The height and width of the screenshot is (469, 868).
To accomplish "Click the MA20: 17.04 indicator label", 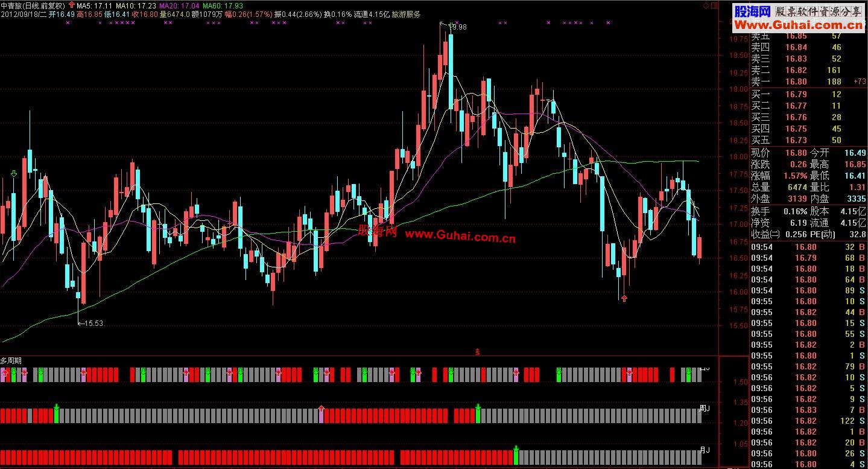I will (179, 5).
